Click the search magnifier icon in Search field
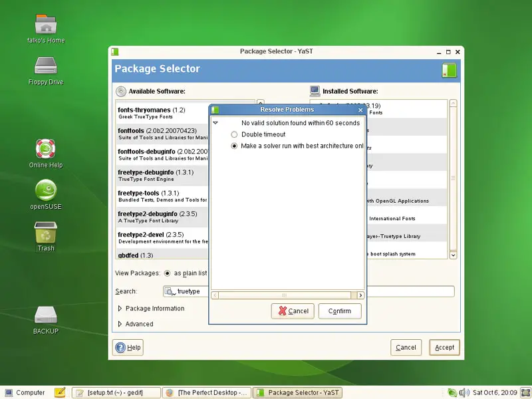This screenshot has width=532, height=399. pyautogui.click(x=170, y=291)
